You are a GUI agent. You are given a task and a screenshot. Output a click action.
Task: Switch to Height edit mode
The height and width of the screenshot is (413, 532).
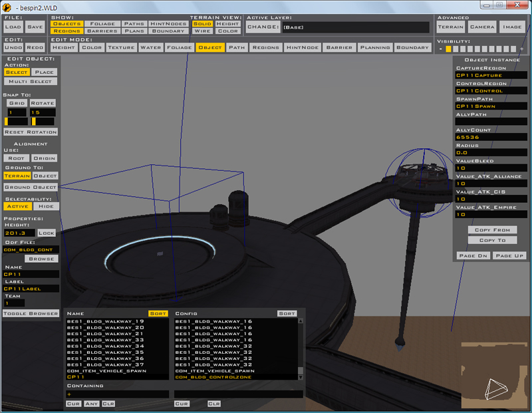pyautogui.click(x=63, y=47)
